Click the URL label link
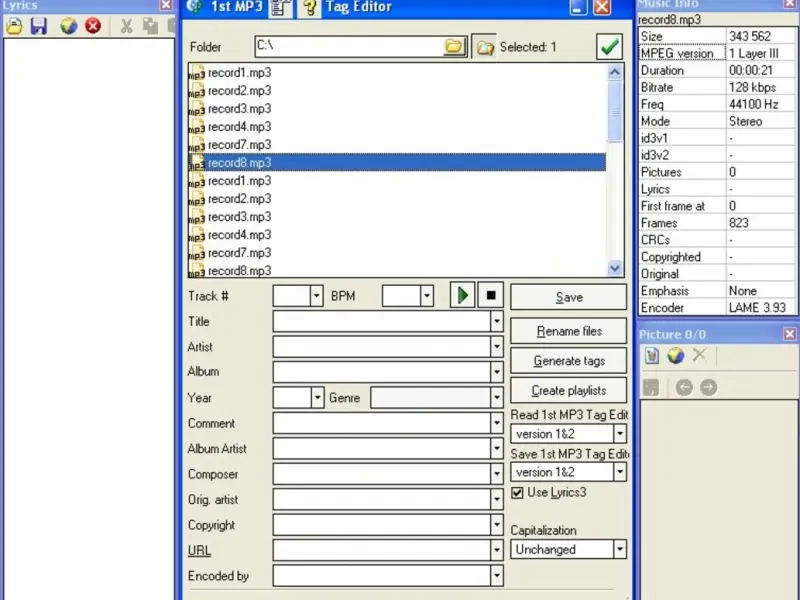The image size is (800, 600). click(199, 551)
